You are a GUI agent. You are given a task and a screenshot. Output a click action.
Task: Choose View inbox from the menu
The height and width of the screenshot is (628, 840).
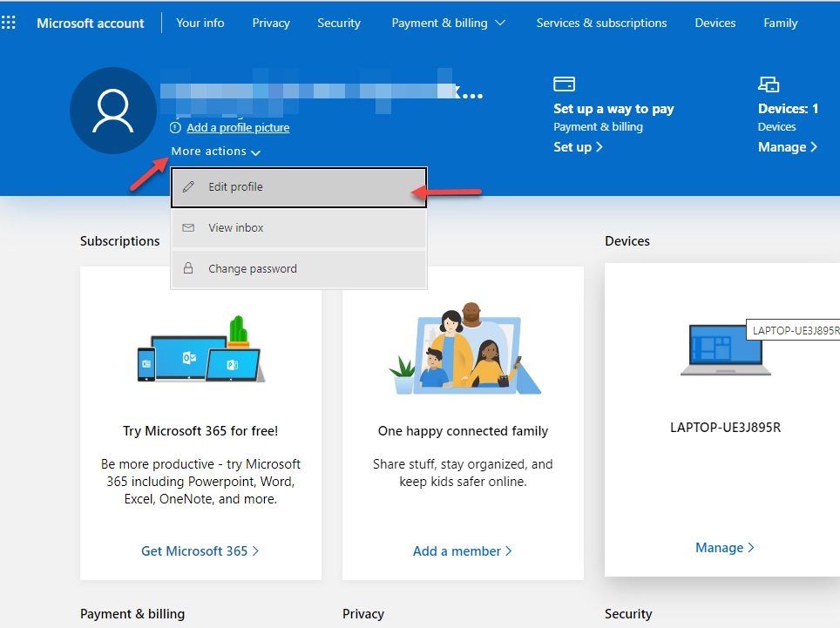point(299,228)
